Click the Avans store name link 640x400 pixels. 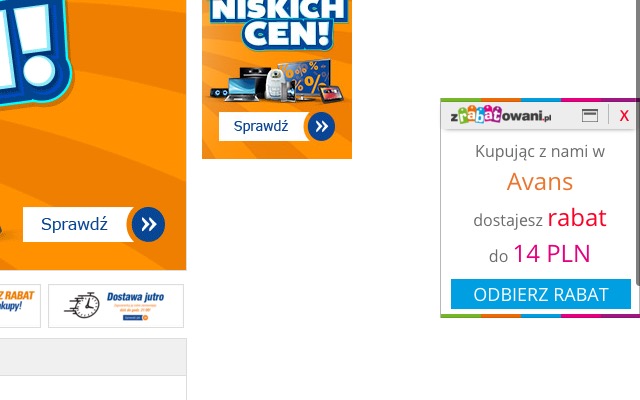[x=540, y=182]
